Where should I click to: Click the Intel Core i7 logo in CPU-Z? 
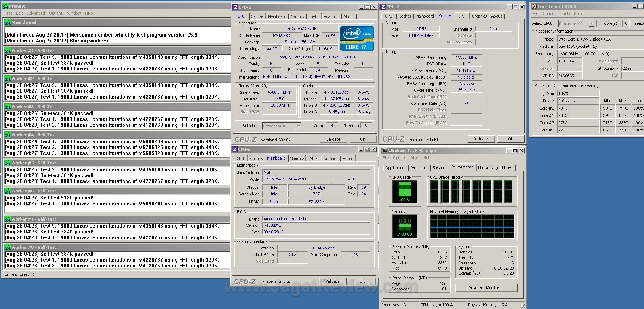tap(357, 38)
